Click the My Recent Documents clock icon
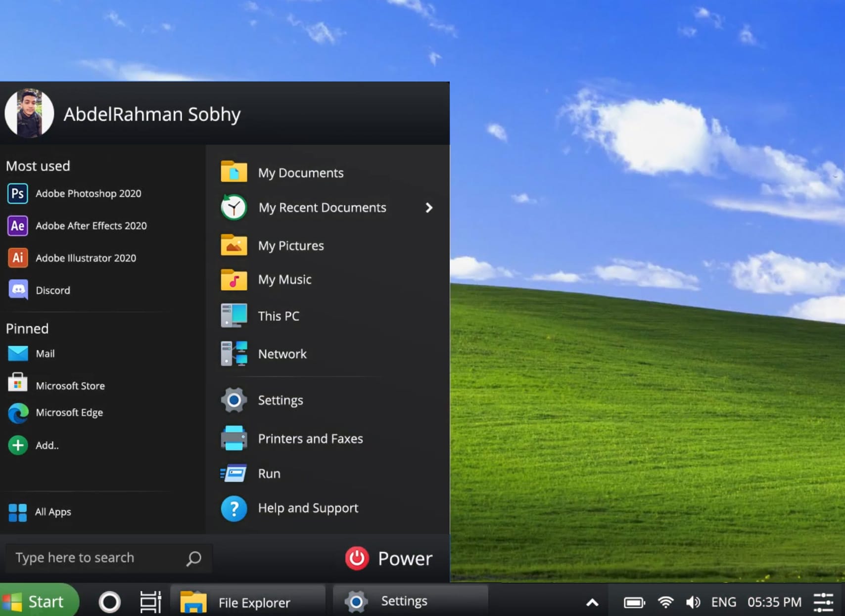 click(x=234, y=207)
